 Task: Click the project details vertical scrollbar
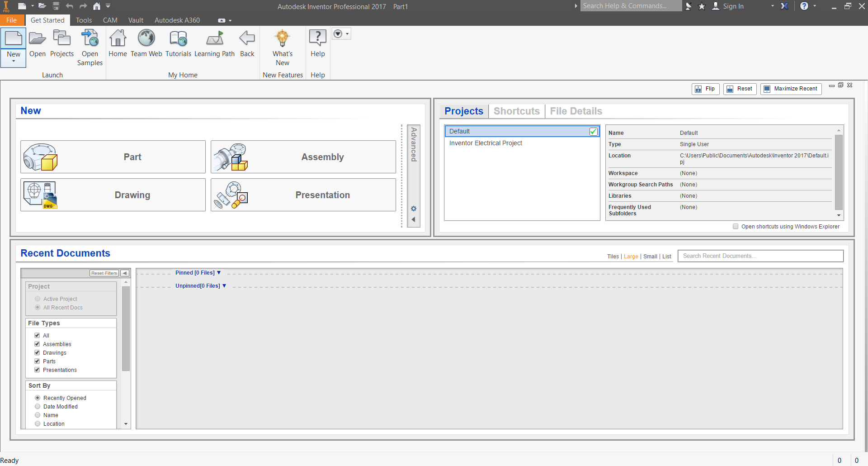pos(839,172)
